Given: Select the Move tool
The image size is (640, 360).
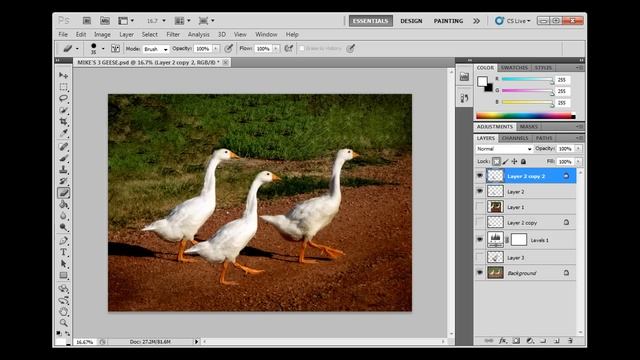Looking at the screenshot, I should pos(63,76).
